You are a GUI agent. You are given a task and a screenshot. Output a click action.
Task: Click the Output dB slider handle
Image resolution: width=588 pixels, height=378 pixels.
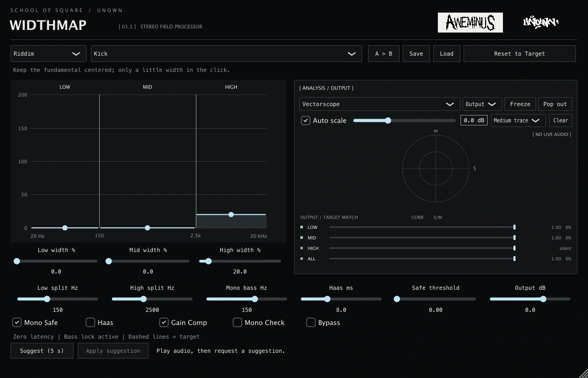click(x=543, y=299)
